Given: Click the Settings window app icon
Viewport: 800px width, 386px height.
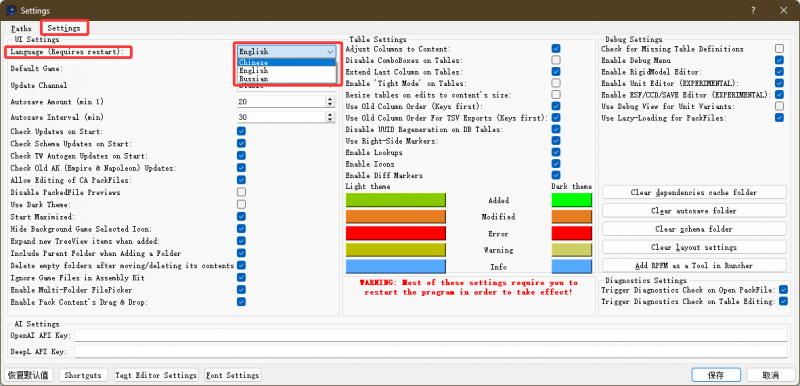Looking at the screenshot, I should point(11,10).
